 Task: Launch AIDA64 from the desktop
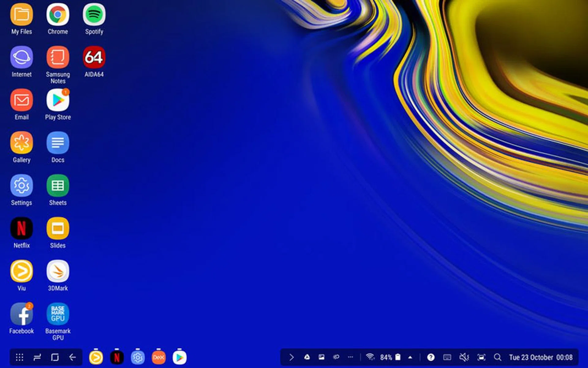(94, 57)
